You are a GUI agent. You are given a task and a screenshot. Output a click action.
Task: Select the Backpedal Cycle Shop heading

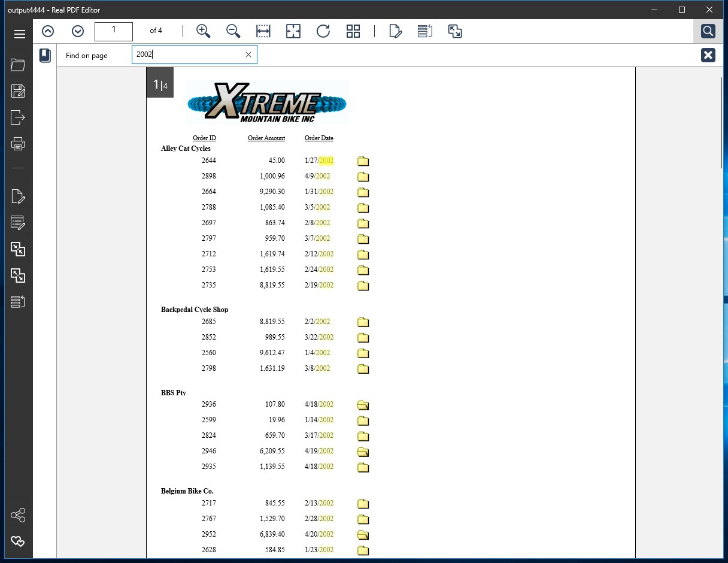(195, 310)
